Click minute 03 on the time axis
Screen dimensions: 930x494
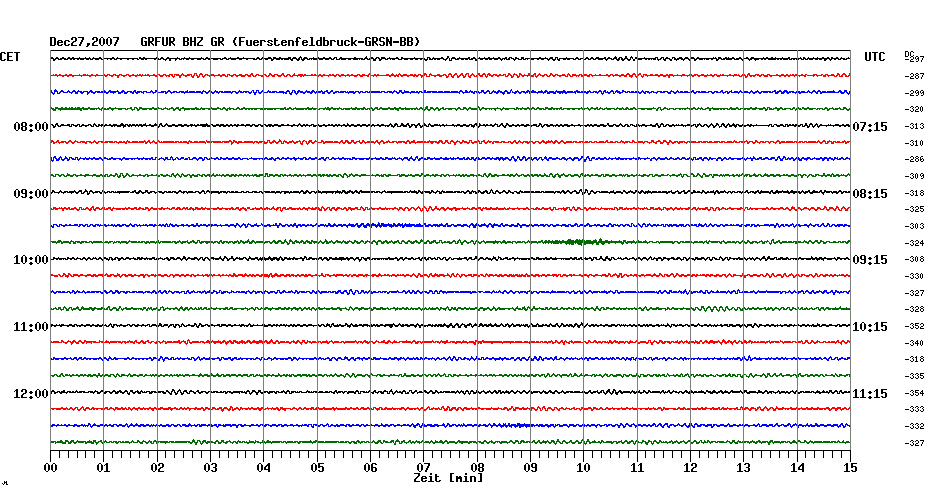[211, 468]
